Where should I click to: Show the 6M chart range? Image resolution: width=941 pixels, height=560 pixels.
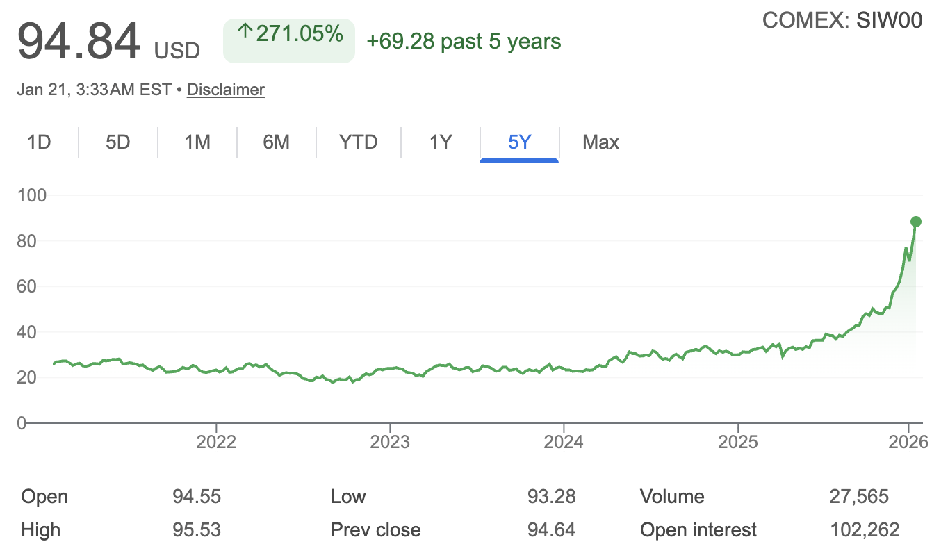tap(276, 142)
